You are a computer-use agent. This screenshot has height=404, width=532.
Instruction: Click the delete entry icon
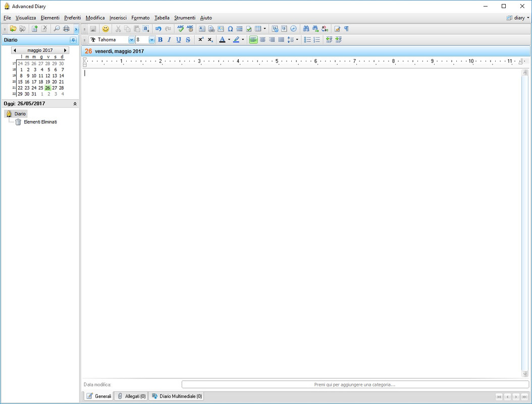pos(44,29)
